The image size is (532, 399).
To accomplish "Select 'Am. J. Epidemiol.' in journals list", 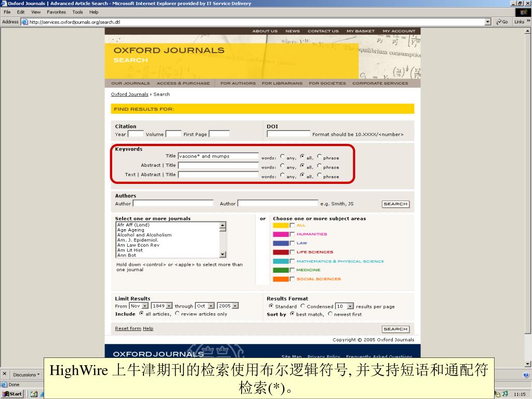I will [x=138, y=240].
